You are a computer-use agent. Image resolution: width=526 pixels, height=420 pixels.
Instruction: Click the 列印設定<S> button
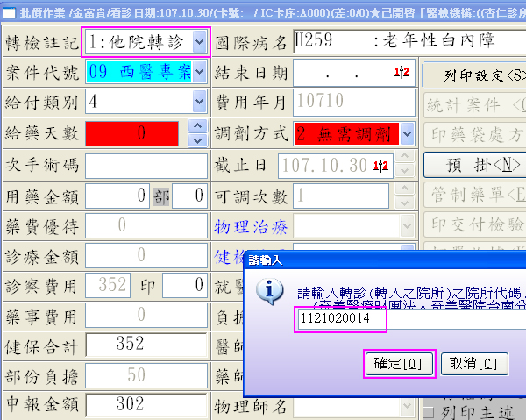(x=473, y=75)
